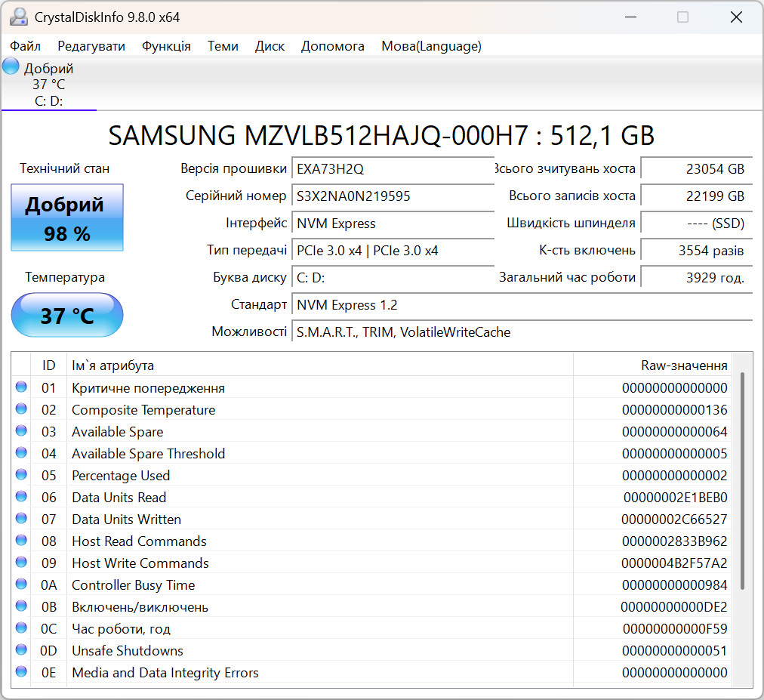Open the Диск menu
Image resolution: width=764 pixels, height=700 pixels.
tap(270, 46)
